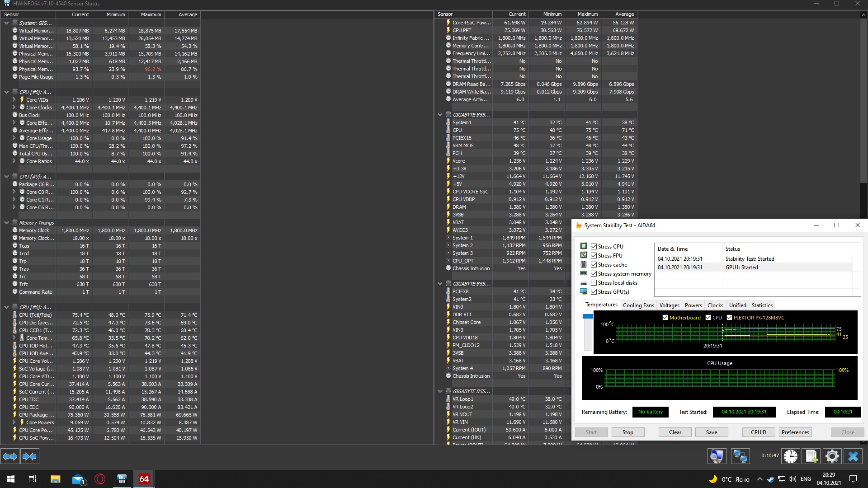Image resolution: width=868 pixels, height=488 pixels.
Task: Uncheck the Stress CPU checkbox
Action: click(x=594, y=247)
